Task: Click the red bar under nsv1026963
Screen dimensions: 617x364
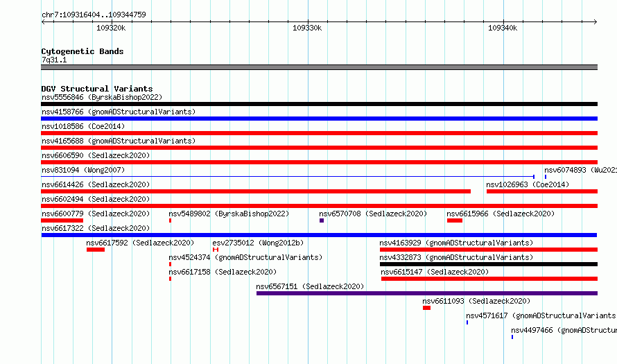Action: coord(542,191)
